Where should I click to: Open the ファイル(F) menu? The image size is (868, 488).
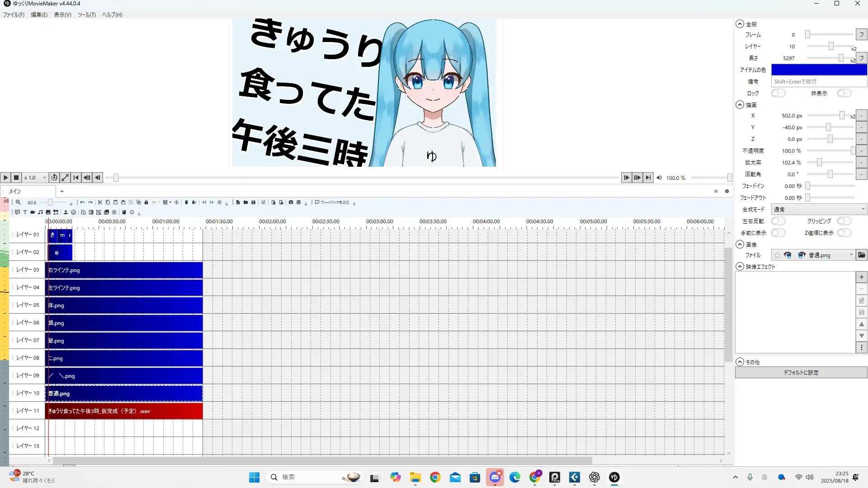(14, 15)
